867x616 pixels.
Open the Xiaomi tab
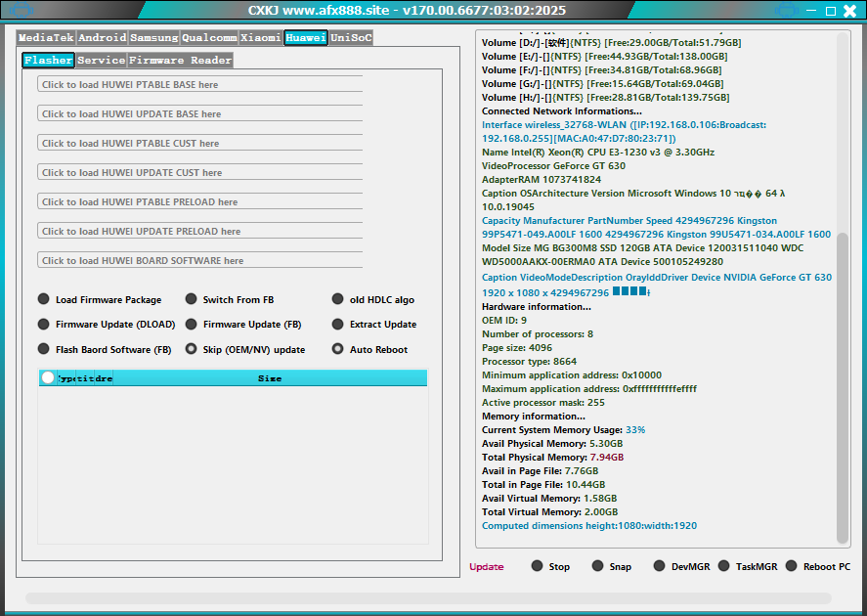coord(260,37)
